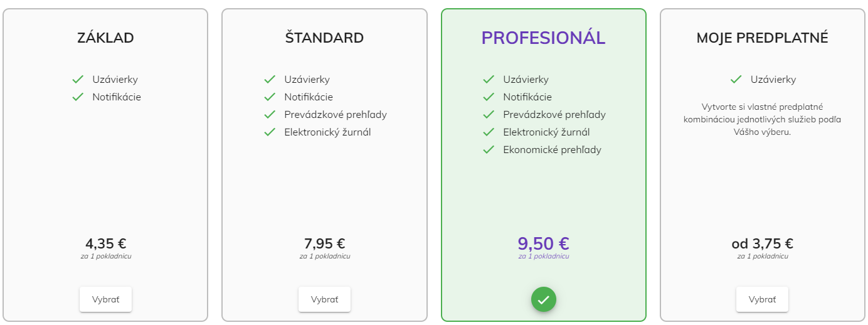
Task: Click the Uzávierky checkmark in the Štandard plan
Action: (270, 80)
